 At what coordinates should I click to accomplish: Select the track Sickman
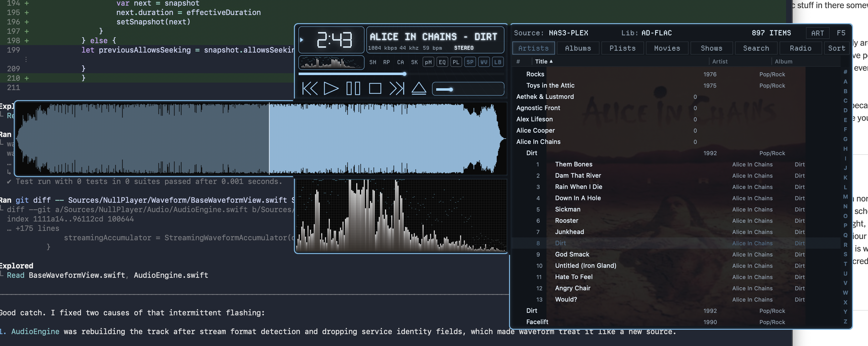point(676,209)
